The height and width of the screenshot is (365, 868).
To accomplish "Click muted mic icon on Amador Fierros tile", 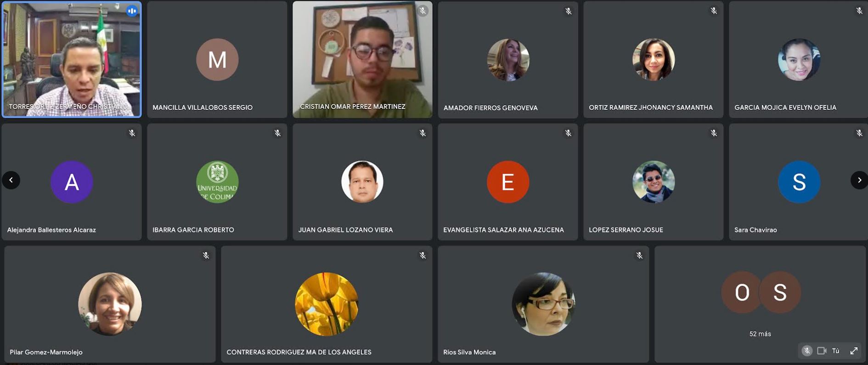I will click(568, 11).
